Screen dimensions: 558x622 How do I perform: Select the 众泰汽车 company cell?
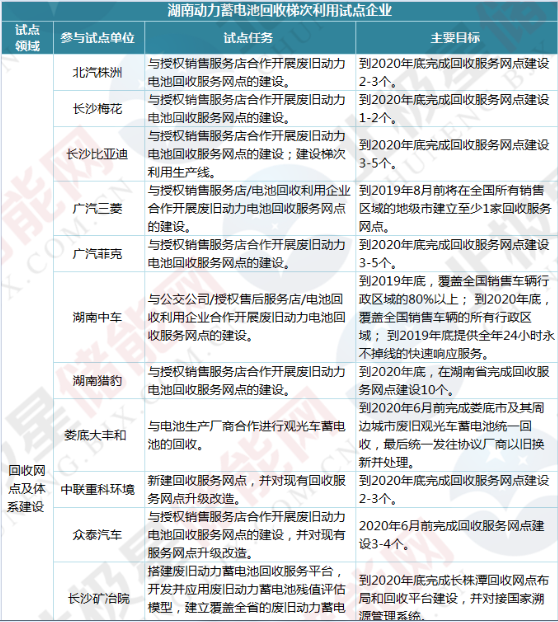coord(99,535)
